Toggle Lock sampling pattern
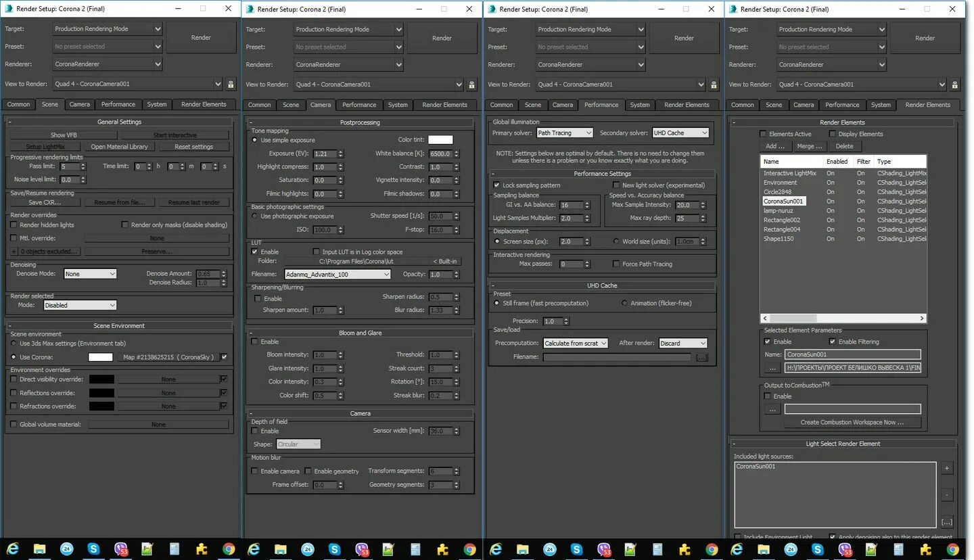Screen dimensions: 974x560 tap(497, 185)
